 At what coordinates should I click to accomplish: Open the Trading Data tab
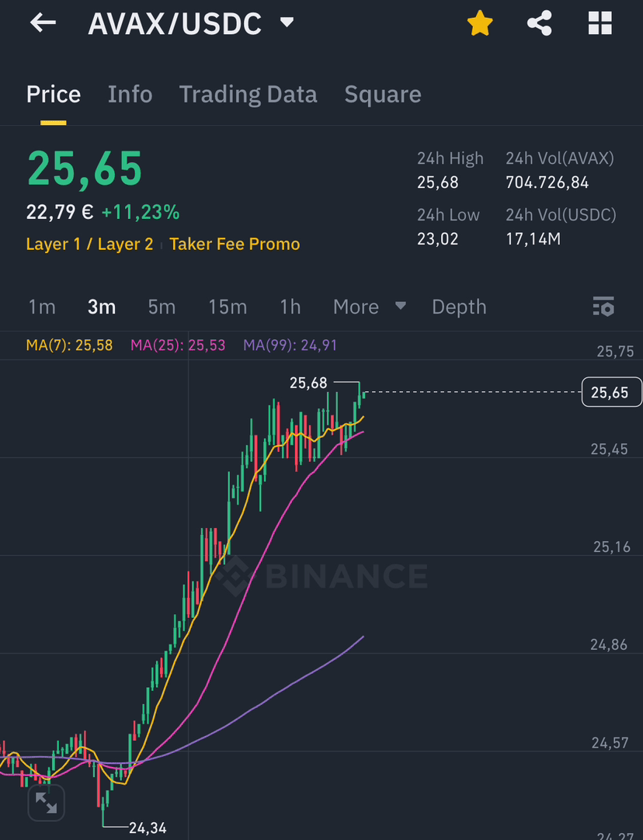[x=248, y=95]
